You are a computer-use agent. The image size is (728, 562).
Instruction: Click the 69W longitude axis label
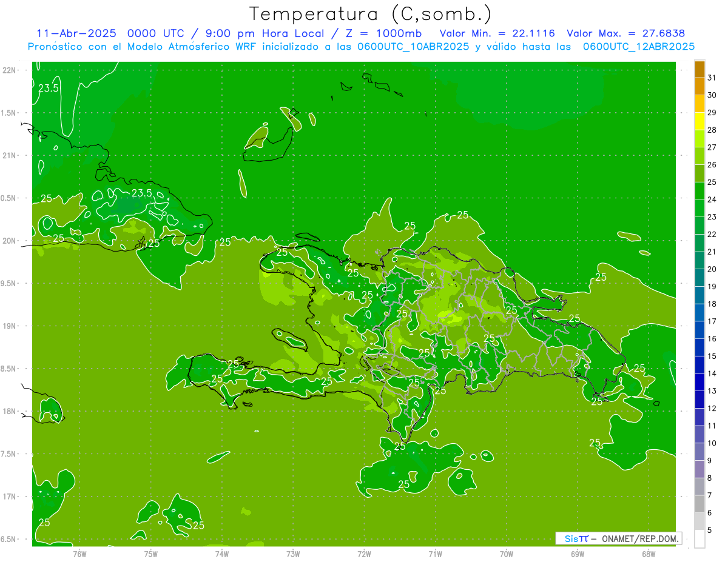578,554
